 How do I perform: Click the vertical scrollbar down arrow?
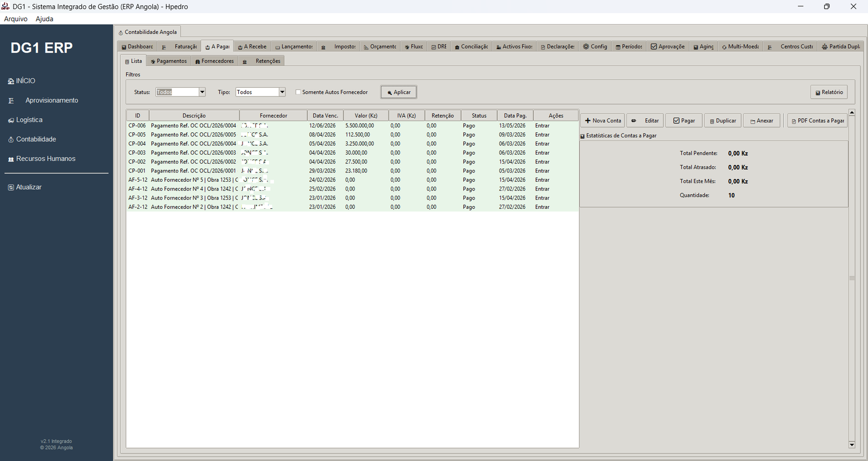(x=852, y=445)
